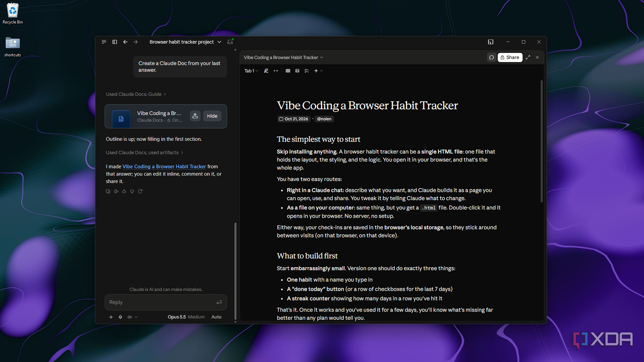
Task: Insert a table from the toolbar
Action: pyautogui.click(x=288, y=71)
